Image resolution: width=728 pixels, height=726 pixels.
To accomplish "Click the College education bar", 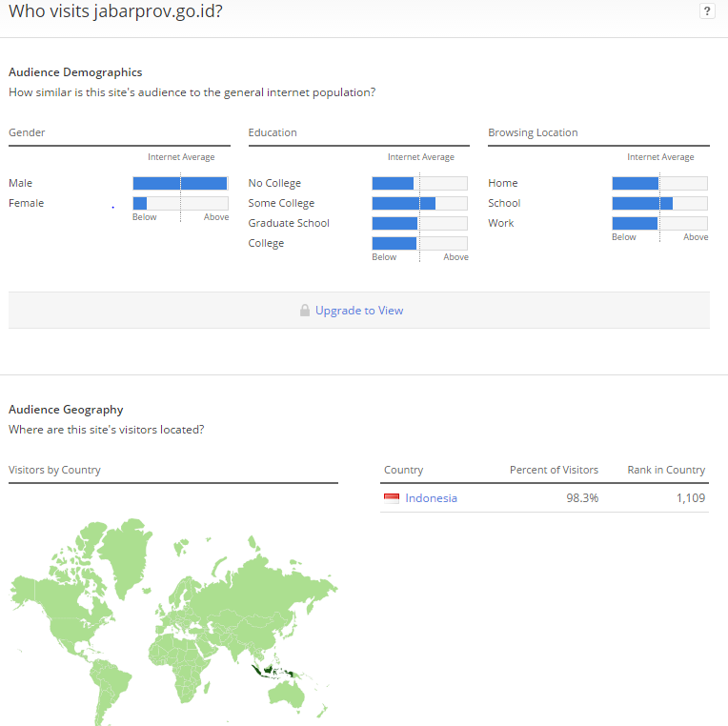I will 419,243.
